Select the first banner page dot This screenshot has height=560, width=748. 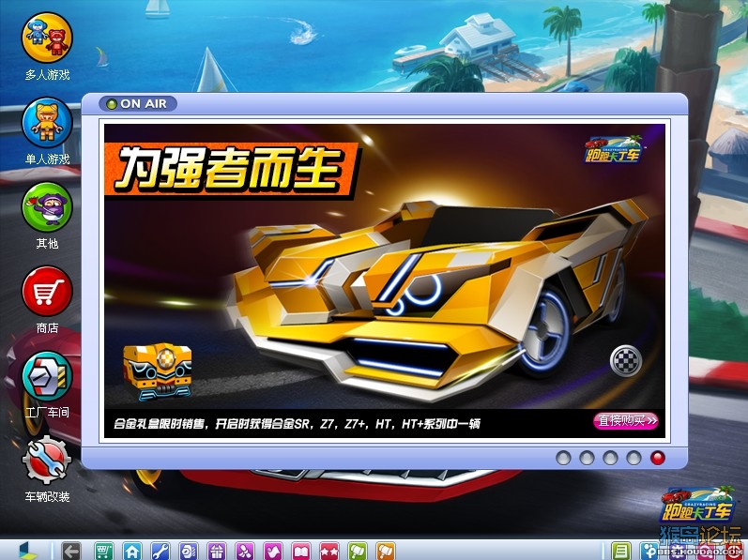pyautogui.click(x=563, y=458)
